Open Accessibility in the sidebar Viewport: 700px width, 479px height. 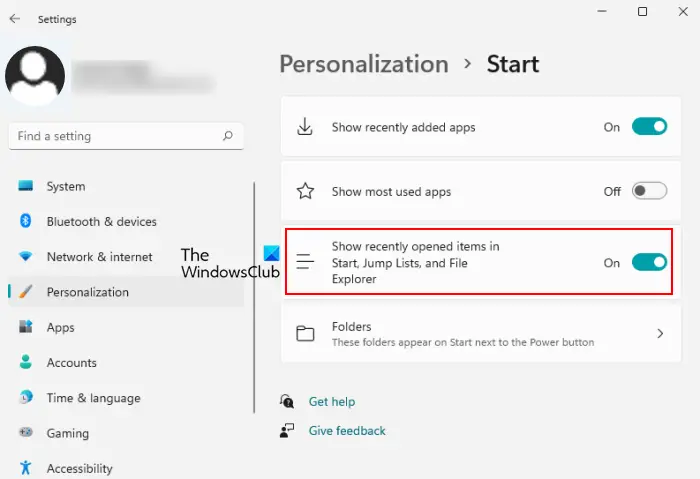[79, 468]
